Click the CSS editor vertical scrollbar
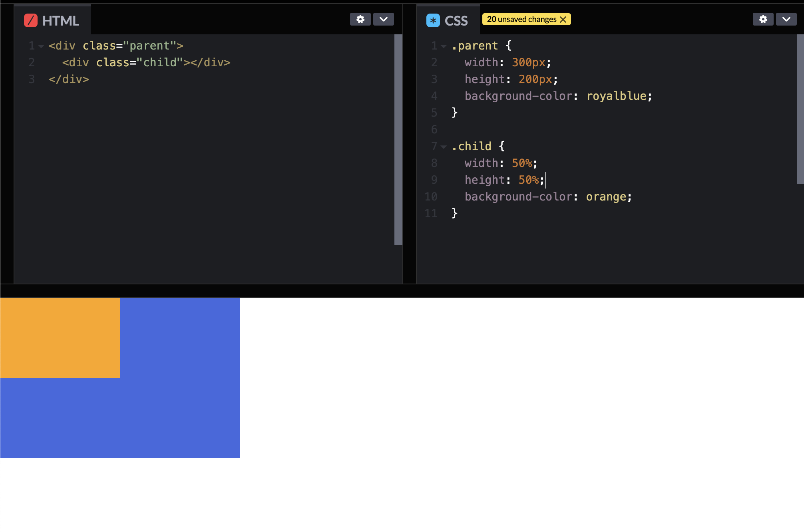Viewport: 804px width, 532px height. pos(800,109)
